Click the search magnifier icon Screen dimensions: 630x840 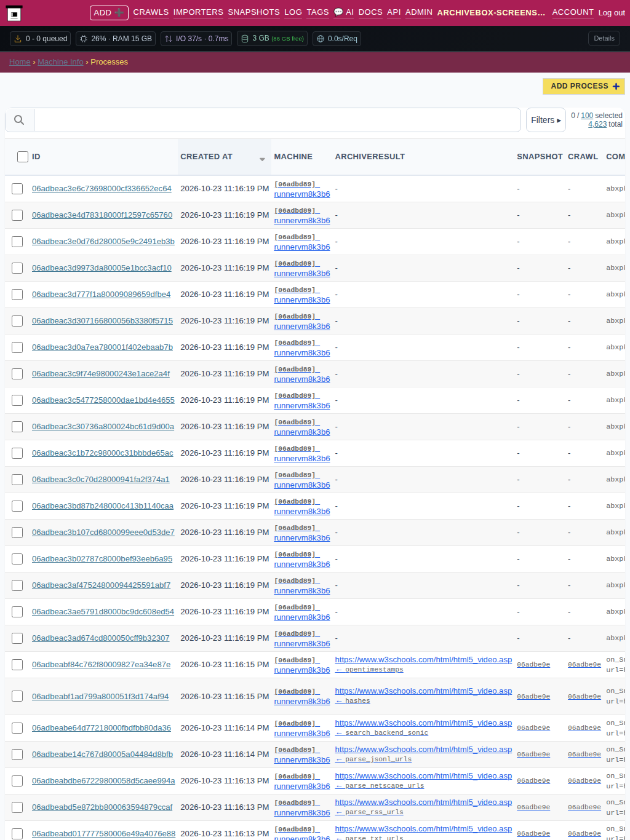coord(19,120)
